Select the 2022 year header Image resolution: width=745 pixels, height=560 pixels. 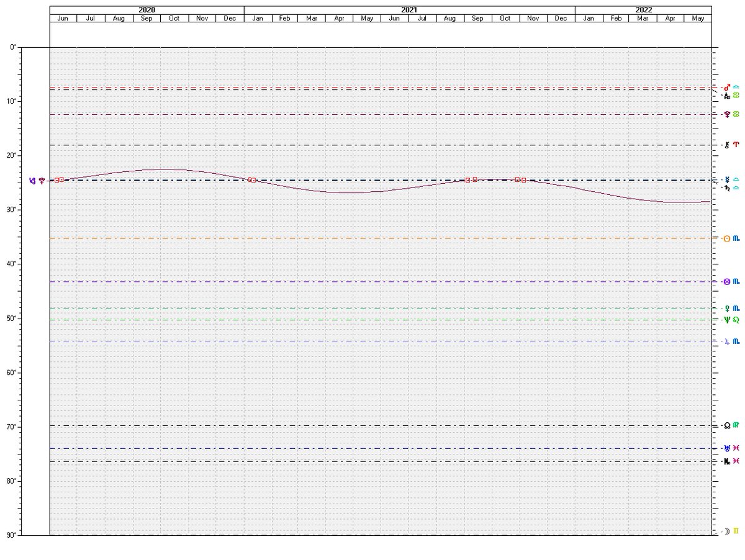pos(644,10)
